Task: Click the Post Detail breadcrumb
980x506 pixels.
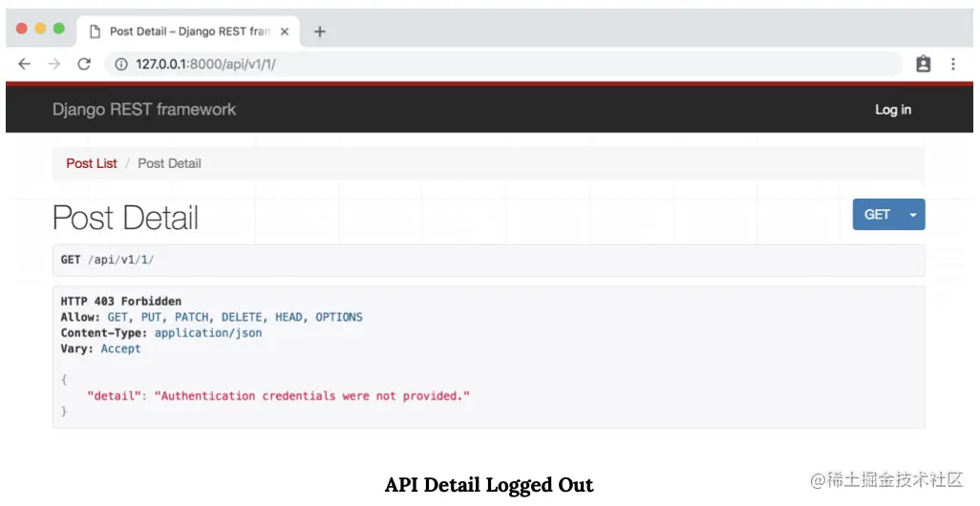Action: (169, 163)
